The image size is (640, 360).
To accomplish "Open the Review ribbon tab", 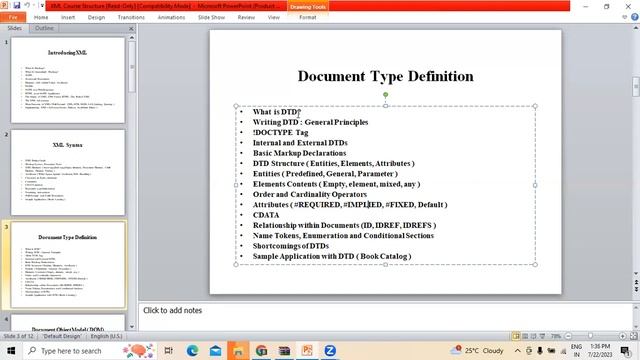I will point(246,18).
